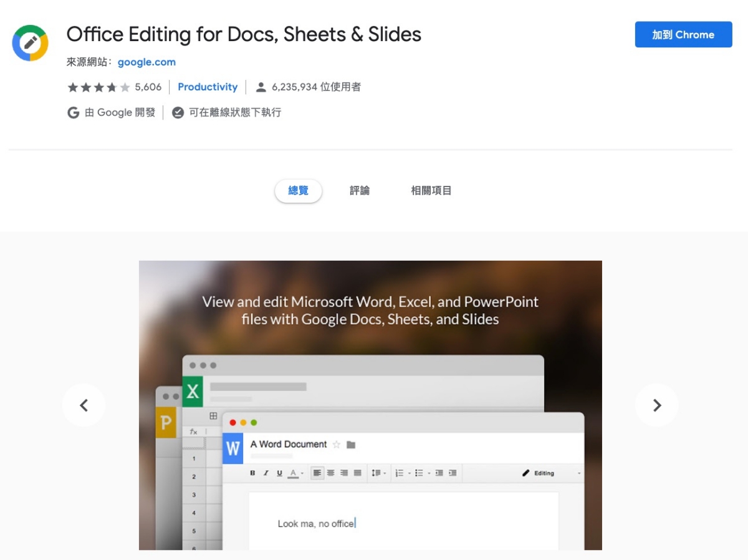This screenshot has height=560, width=748.
Task: Select the 總覽 tab
Action: (298, 191)
